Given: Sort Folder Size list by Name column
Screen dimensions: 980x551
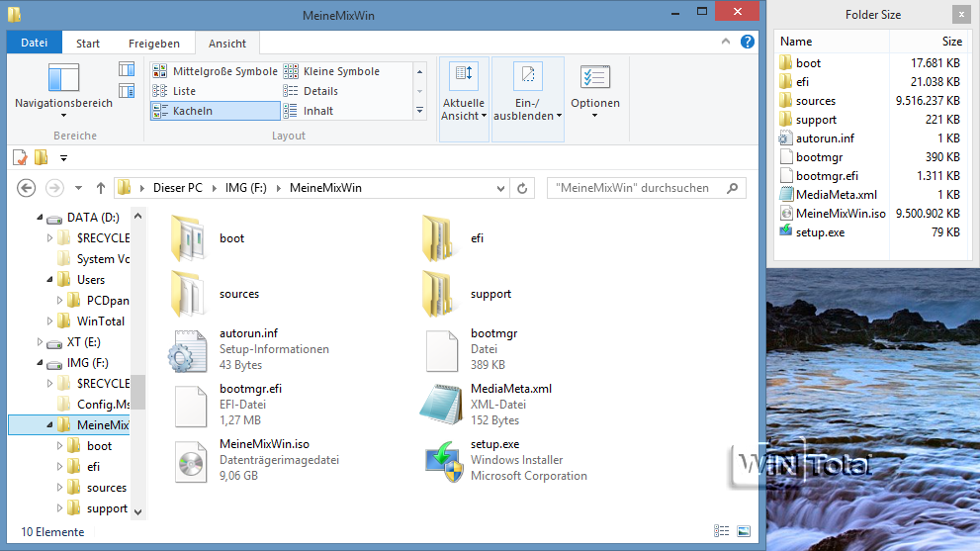Looking at the screenshot, I should click(x=833, y=42).
